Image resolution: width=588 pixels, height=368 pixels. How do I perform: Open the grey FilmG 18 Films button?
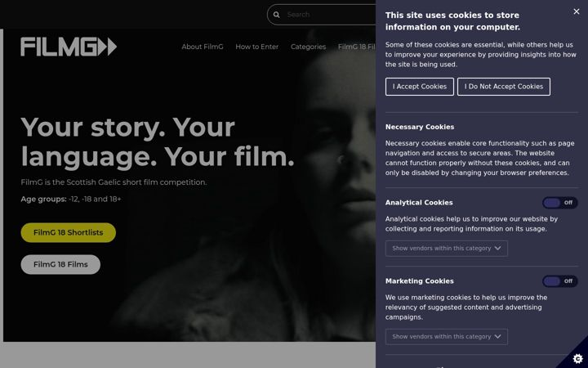[x=60, y=264]
